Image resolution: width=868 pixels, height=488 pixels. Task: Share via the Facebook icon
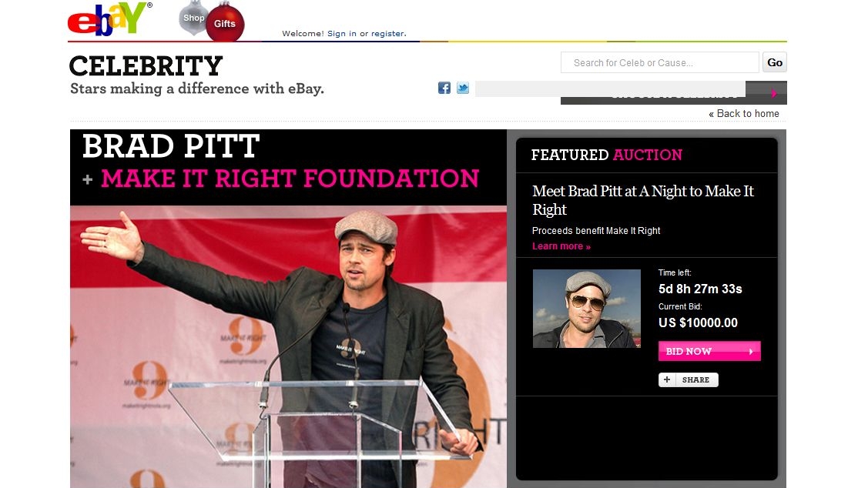[444, 88]
